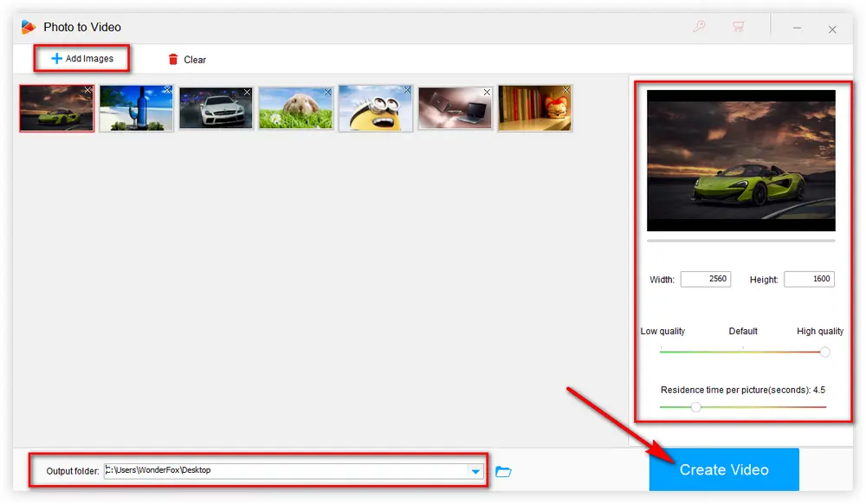This screenshot has width=866, height=504.
Task: Select the Minion cartoon thumbnail
Action: (375, 108)
